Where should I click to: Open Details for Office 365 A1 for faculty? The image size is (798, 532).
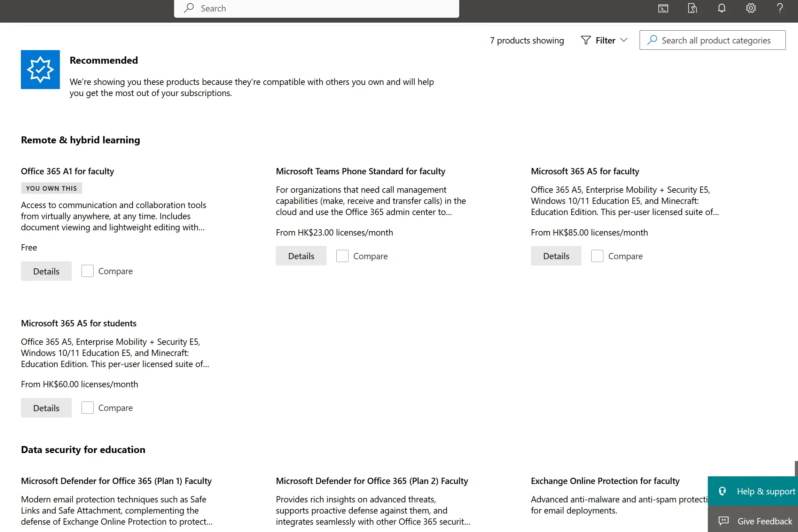pos(46,271)
